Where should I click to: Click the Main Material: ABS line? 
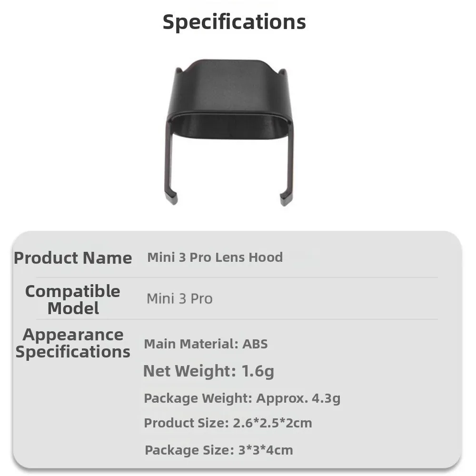[x=206, y=344]
